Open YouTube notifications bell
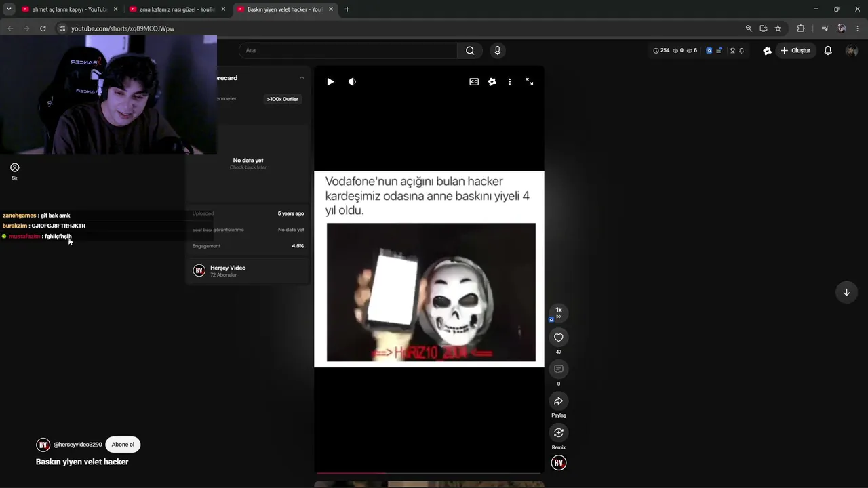The image size is (868, 488). pyautogui.click(x=828, y=51)
